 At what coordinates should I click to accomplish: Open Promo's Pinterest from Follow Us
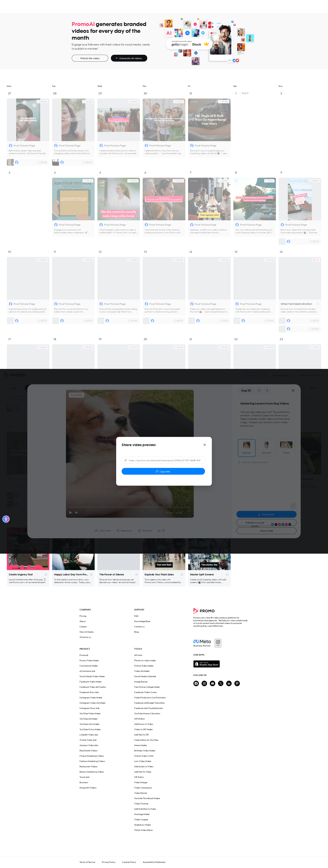tap(237, 683)
